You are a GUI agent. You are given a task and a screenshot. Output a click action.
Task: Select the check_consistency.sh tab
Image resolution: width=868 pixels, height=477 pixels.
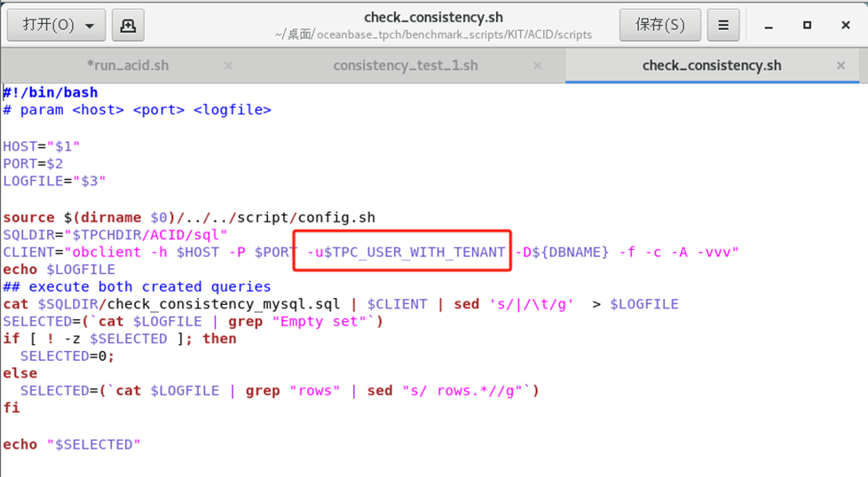pos(712,66)
